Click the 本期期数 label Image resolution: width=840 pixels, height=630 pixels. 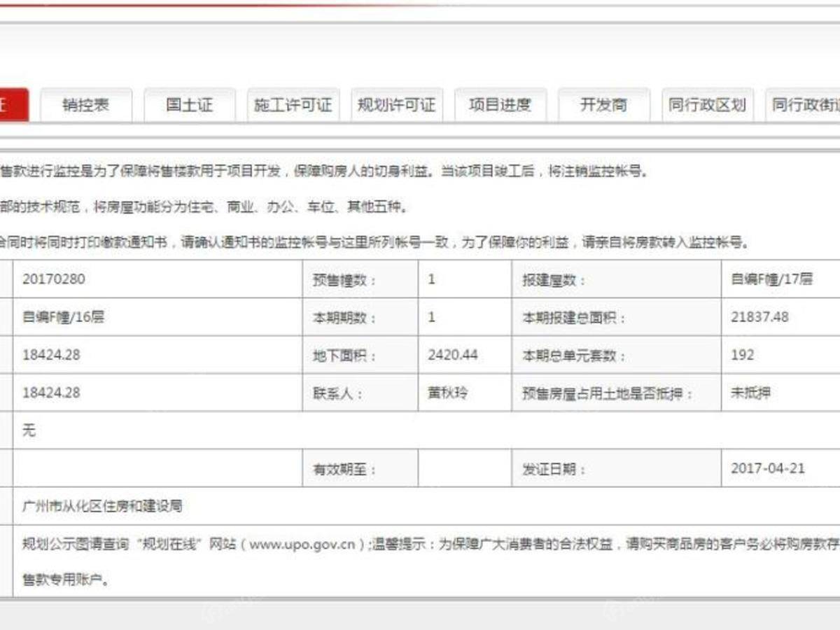(x=344, y=318)
